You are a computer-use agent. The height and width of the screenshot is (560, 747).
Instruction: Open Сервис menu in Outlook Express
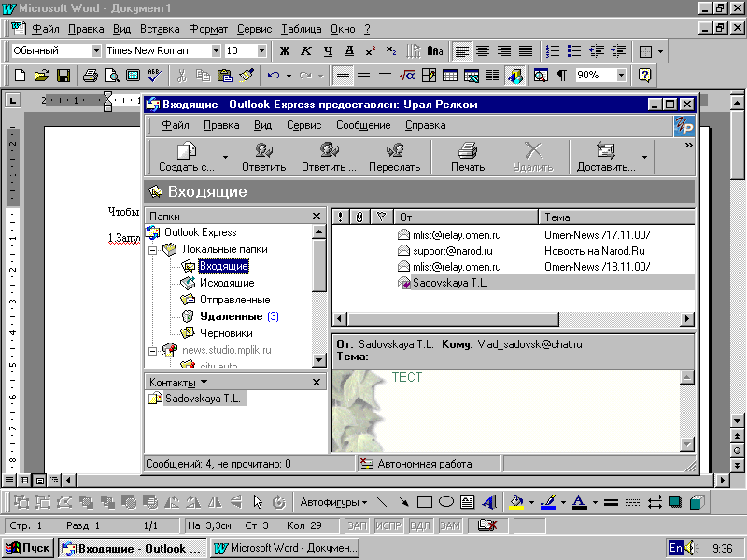pos(304,125)
